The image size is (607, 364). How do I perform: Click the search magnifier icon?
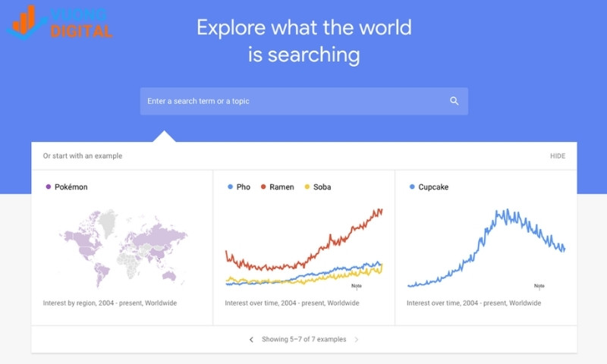tap(454, 101)
